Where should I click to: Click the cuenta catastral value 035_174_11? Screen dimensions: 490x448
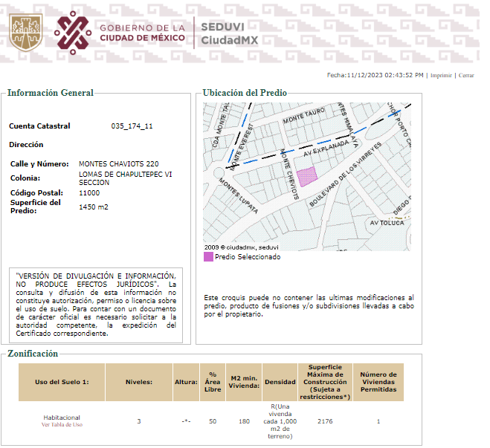pos(132,126)
